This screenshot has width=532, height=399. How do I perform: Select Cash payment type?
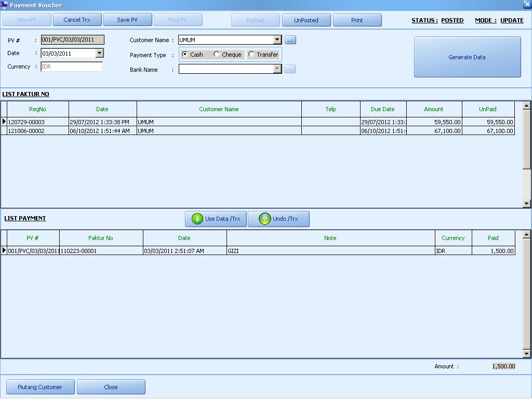coord(185,55)
